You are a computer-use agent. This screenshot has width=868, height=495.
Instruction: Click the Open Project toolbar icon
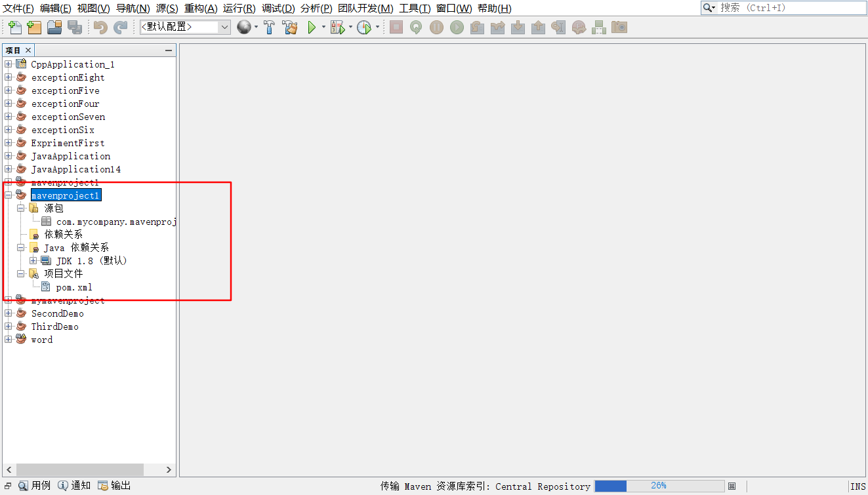(x=54, y=28)
